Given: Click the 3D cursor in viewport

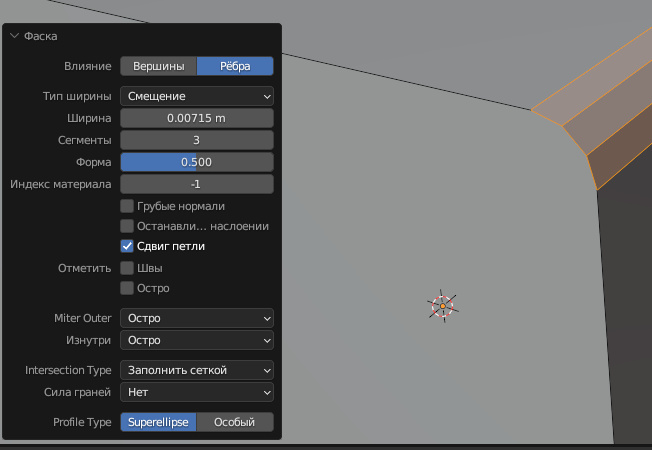Looking at the screenshot, I should 443,306.
